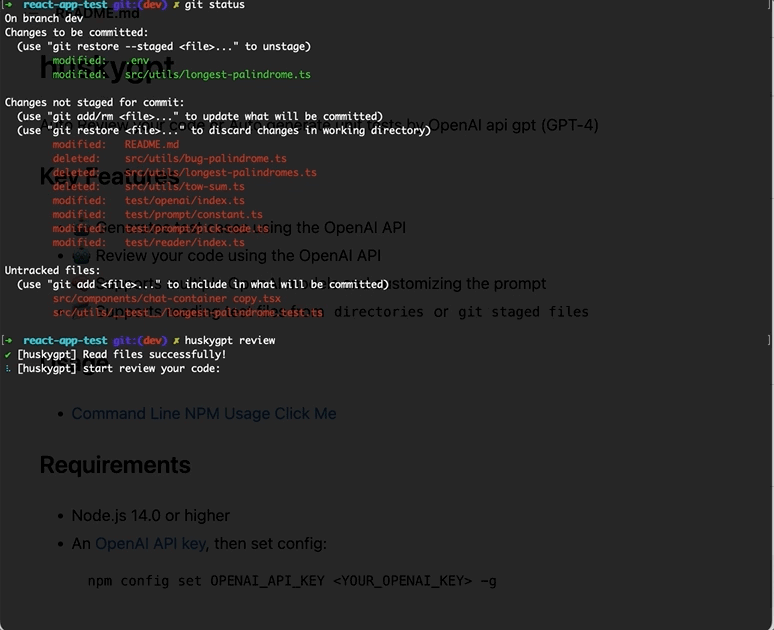Click the Key Features heading in README
Viewport: 774px width, 630px height.
coord(110,176)
